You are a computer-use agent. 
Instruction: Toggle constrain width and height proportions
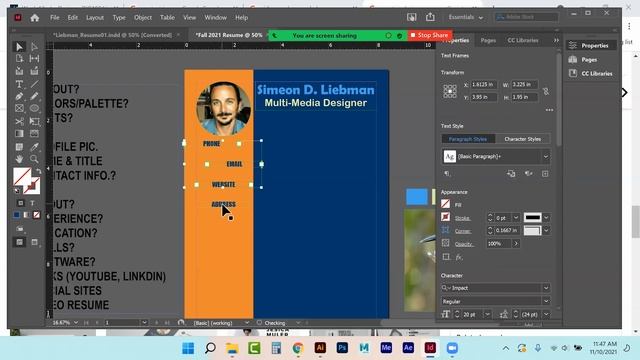coord(546,91)
